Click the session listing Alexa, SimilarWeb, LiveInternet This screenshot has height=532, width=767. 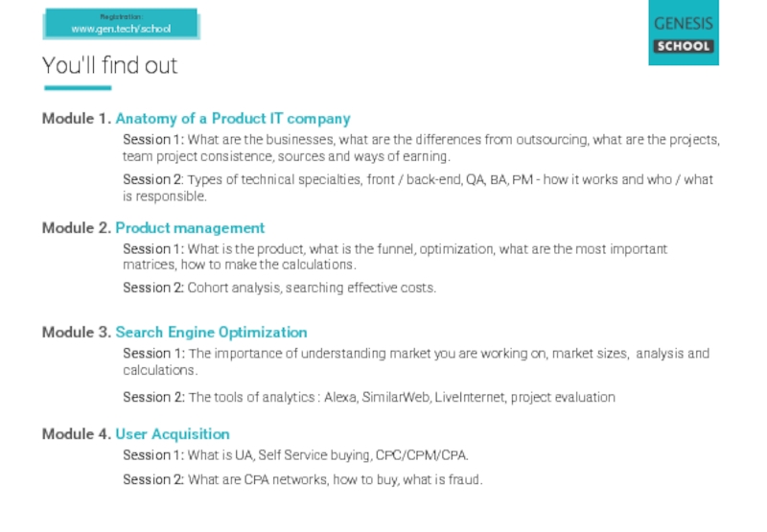[368, 397]
